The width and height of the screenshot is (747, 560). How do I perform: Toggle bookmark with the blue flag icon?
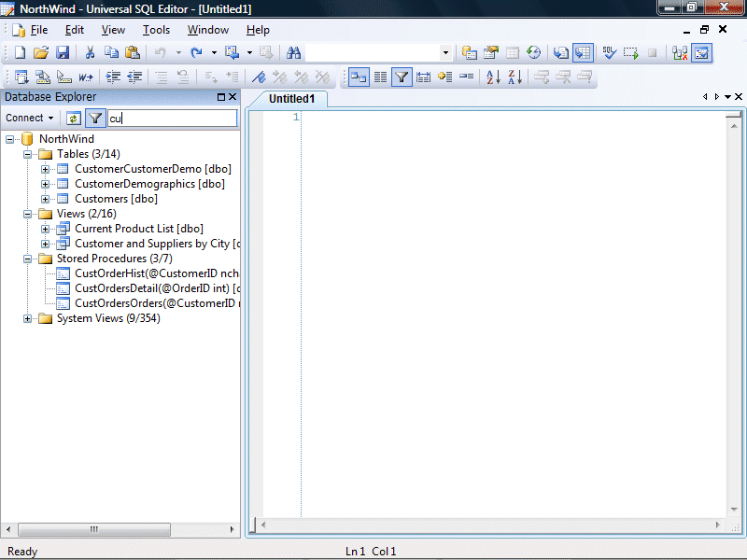point(259,77)
